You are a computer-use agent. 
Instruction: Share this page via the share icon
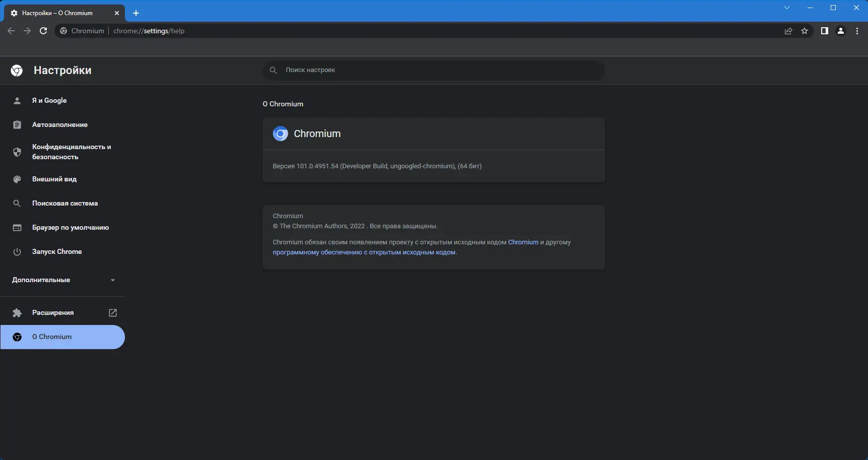point(788,31)
